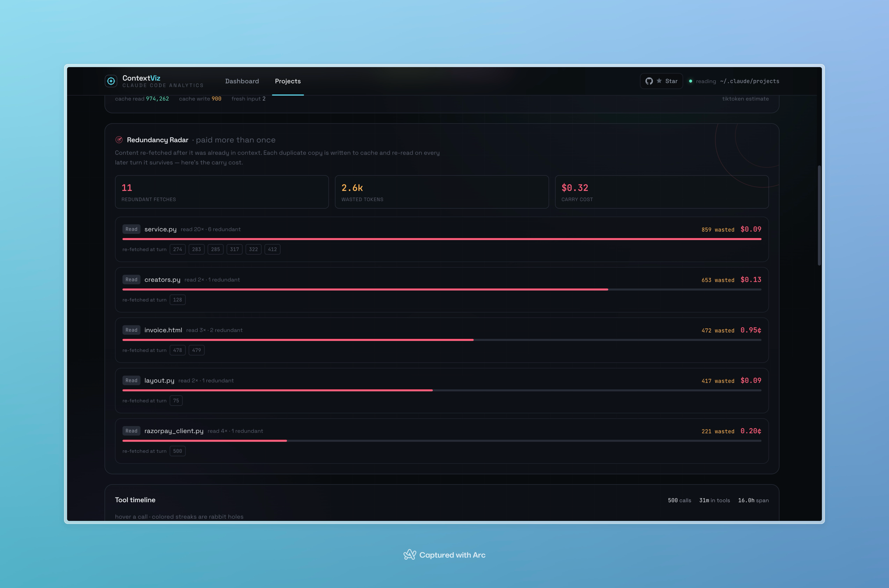This screenshot has height=588, width=889.
Task: Select turn 317 chip under service.py
Action: tap(234, 249)
